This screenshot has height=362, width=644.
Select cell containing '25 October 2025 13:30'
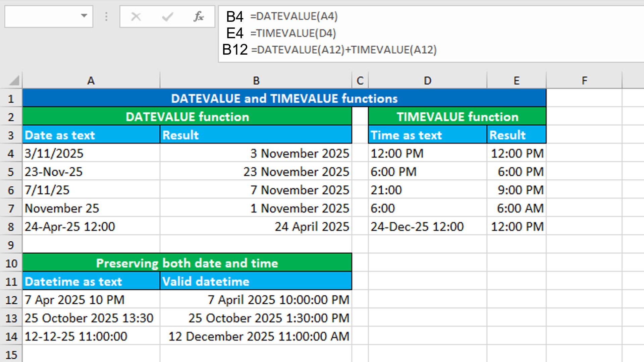click(91, 318)
